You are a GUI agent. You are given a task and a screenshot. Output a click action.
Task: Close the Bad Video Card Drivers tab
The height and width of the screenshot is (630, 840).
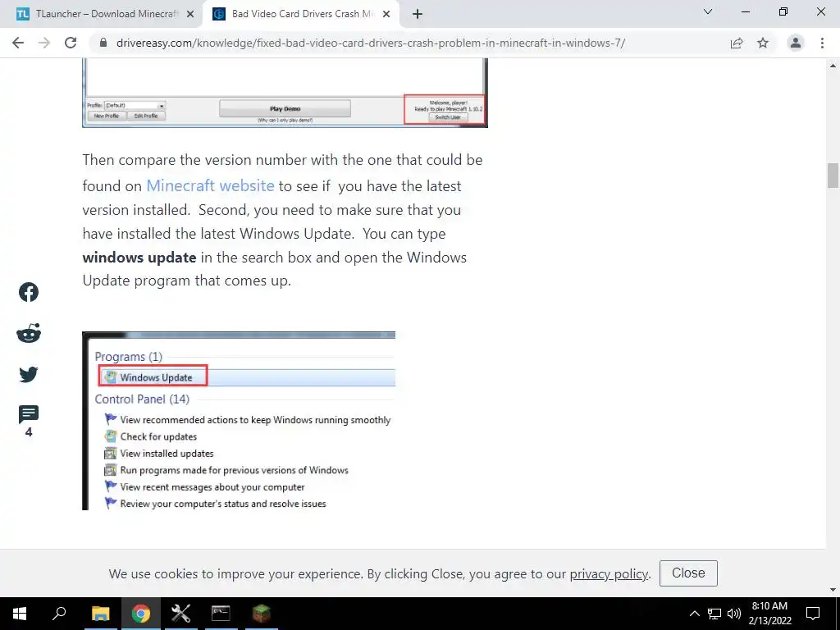[x=386, y=14]
